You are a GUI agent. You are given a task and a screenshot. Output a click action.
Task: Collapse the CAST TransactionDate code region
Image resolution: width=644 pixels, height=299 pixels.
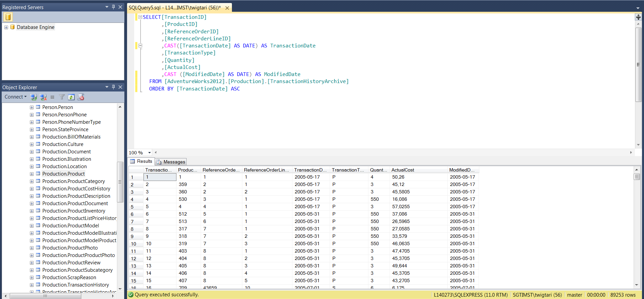pos(140,46)
